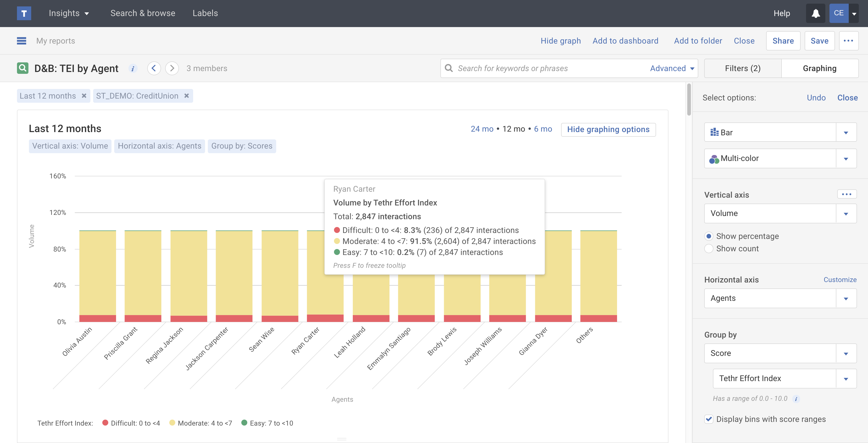The height and width of the screenshot is (443, 868).
Task: Click the Add to dashboard link
Action: click(x=625, y=41)
